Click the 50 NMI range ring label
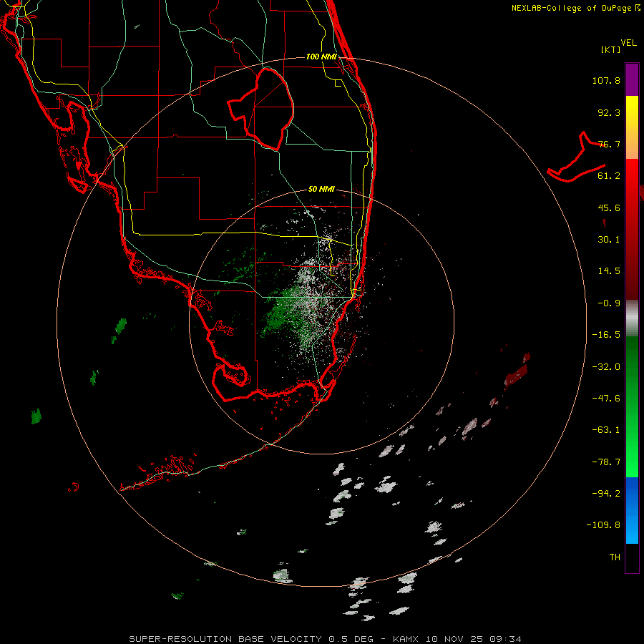644x644 pixels. click(x=321, y=190)
